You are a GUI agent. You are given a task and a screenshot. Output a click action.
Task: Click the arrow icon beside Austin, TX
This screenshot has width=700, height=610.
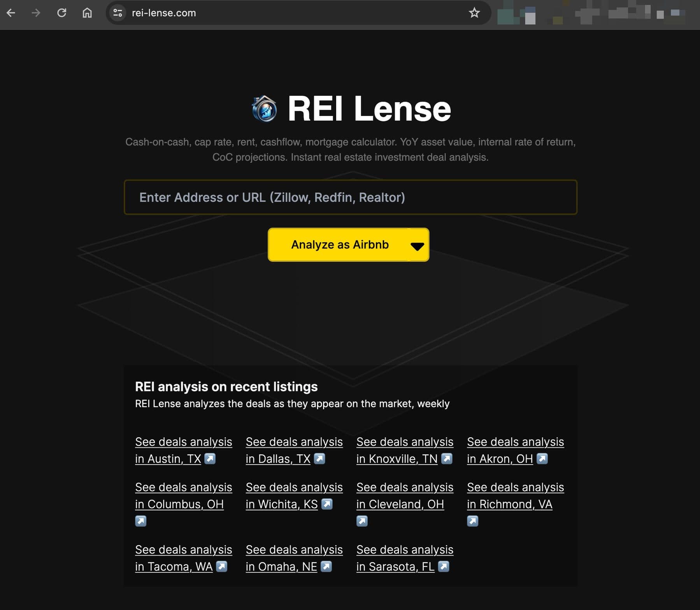click(x=210, y=459)
